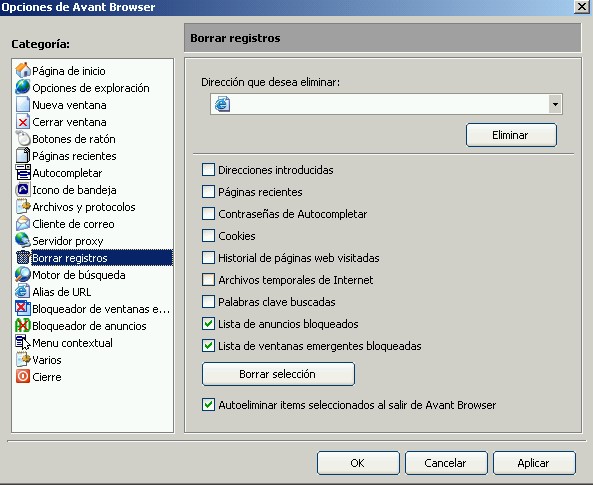593x485 pixels.
Task: Click the Borrar selección button
Action: (278, 374)
